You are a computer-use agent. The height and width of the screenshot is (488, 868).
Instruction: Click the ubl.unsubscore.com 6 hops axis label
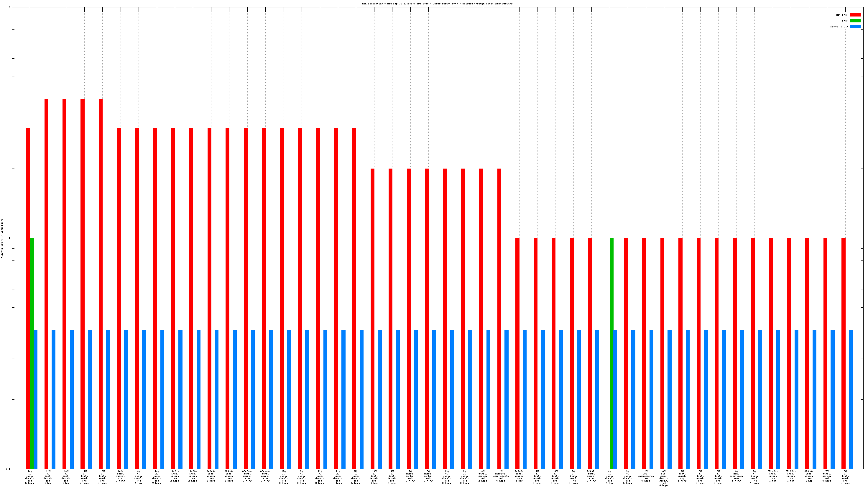click(646, 476)
